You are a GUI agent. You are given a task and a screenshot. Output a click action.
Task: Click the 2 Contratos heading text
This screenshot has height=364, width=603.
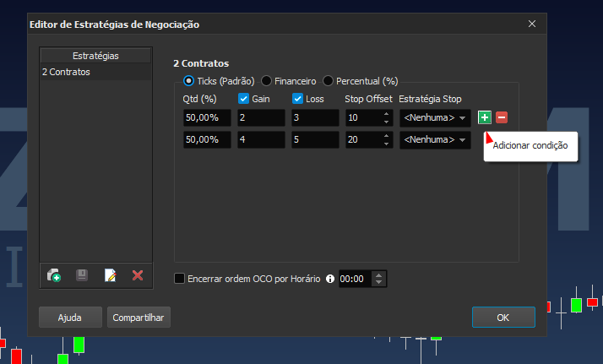(201, 63)
